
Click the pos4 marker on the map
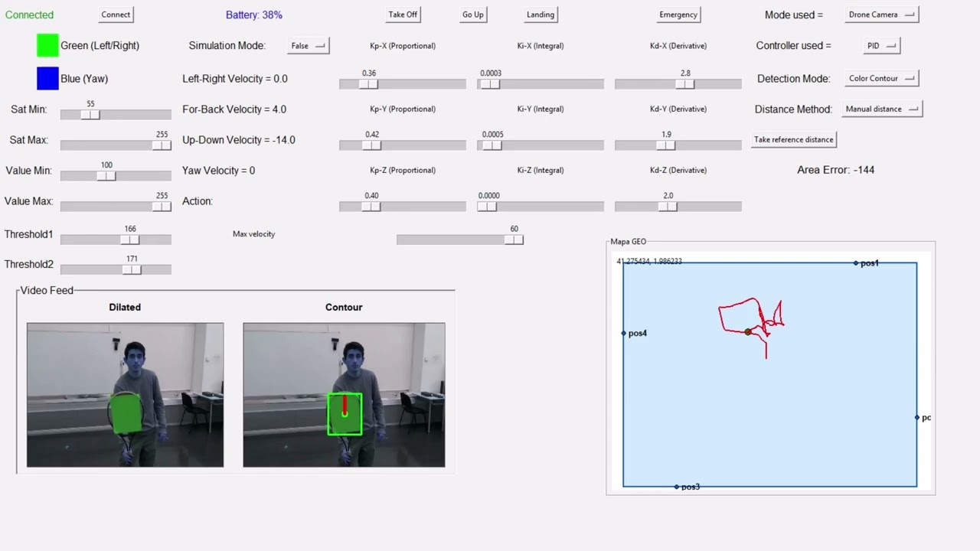(624, 333)
